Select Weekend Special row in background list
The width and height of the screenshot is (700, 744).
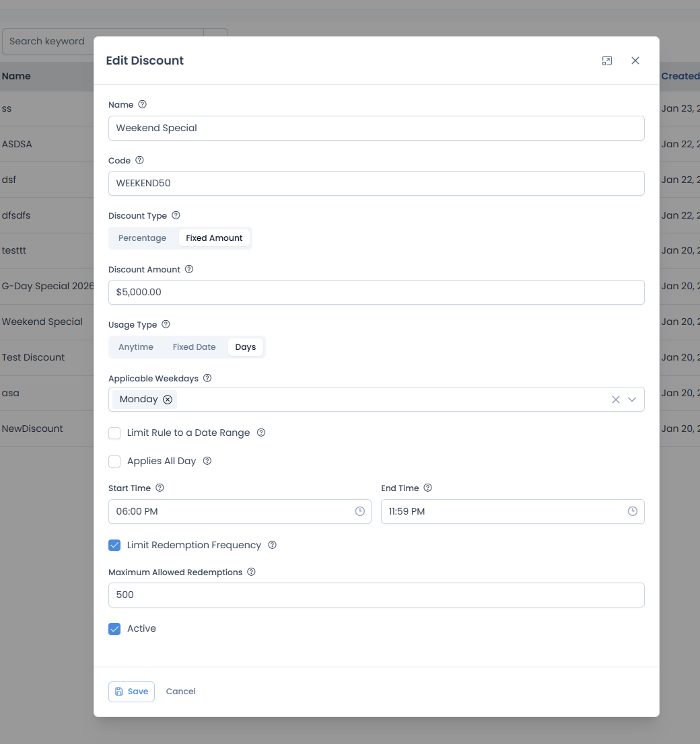click(42, 322)
